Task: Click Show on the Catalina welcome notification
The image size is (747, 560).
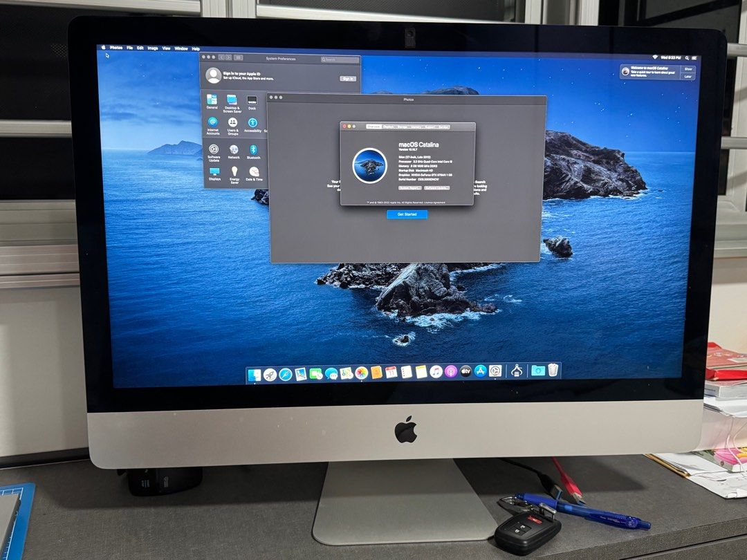Action: (688, 69)
